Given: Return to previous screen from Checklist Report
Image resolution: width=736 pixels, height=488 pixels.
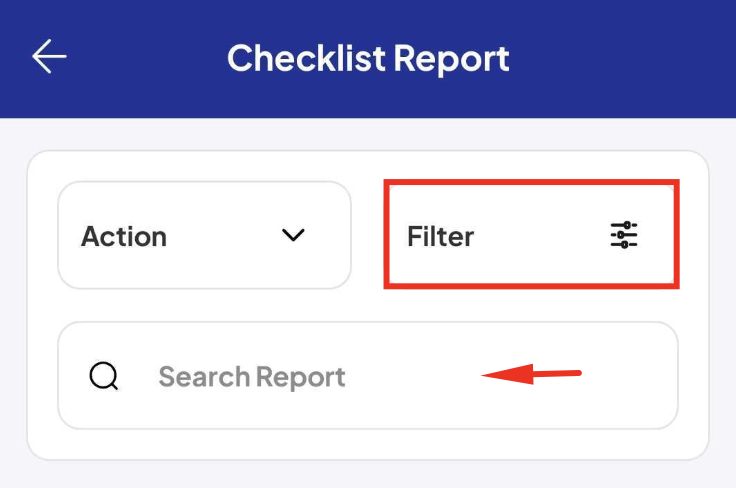Looking at the screenshot, I should (49, 56).
